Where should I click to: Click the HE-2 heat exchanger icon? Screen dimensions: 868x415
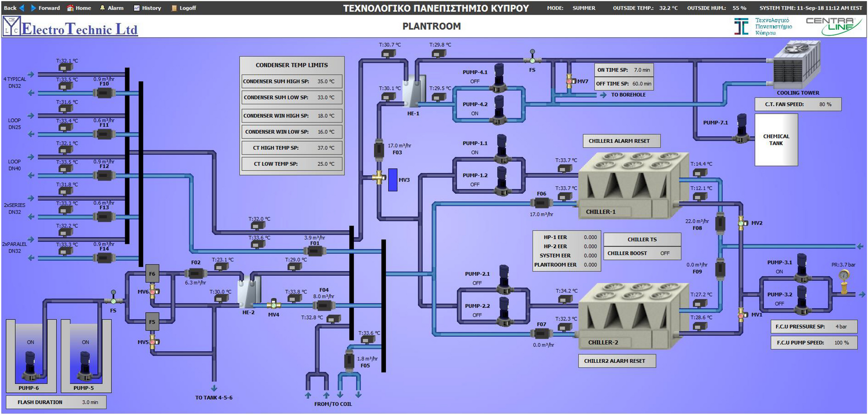(x=249, y=292)
